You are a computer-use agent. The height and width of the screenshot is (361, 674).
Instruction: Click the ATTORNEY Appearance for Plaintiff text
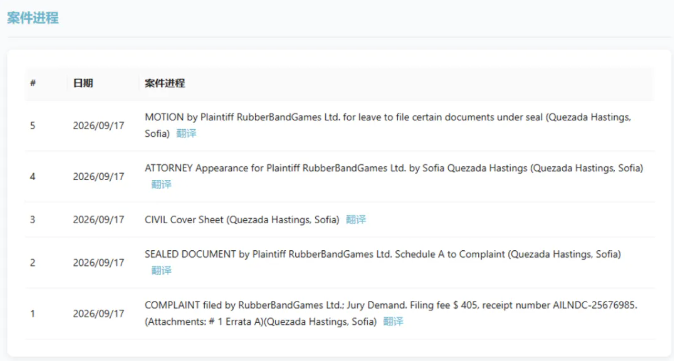[x=394, y=168]
